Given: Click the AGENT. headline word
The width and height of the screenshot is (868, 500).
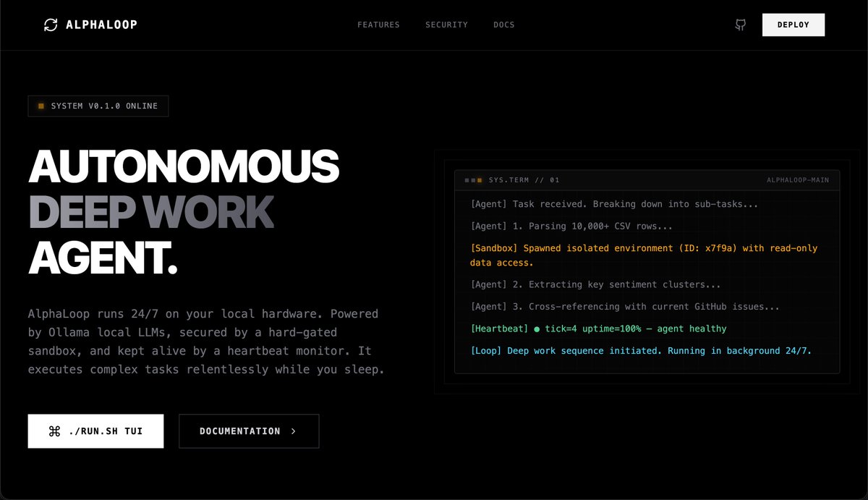Looking at the screenshot, I should [x=103, y=258].
